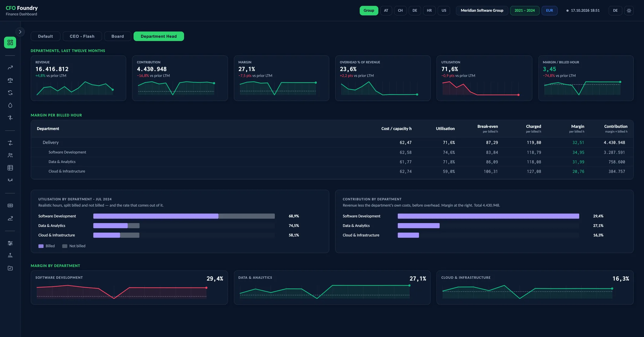Screen dimensions: 644x337
Task: Switch to the CEO - Flash tab
Action: (82, 36)
